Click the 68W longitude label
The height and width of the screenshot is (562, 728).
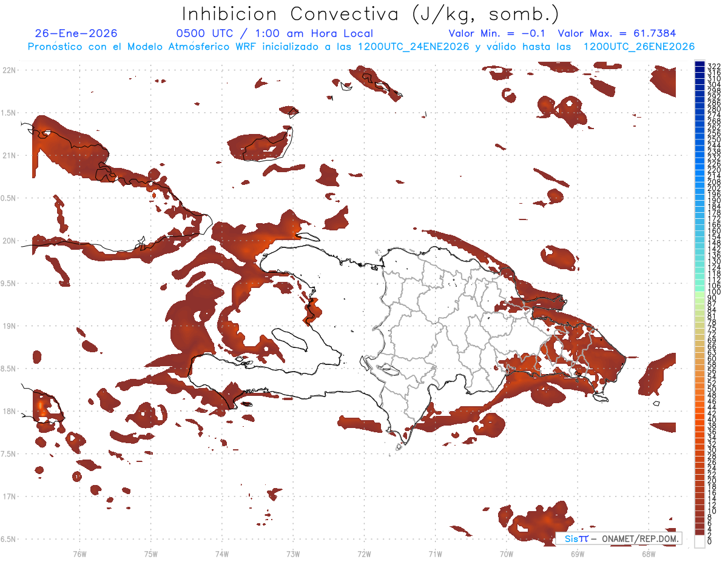(x=648, y=554)
